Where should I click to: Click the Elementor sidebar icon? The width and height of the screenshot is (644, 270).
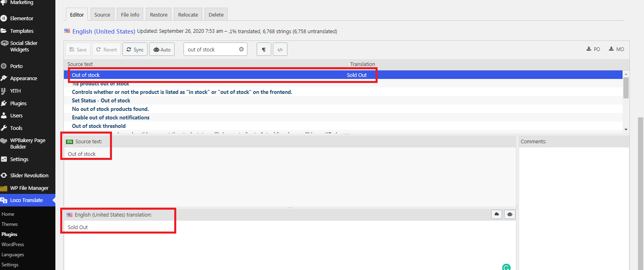(x=4, y=18)
